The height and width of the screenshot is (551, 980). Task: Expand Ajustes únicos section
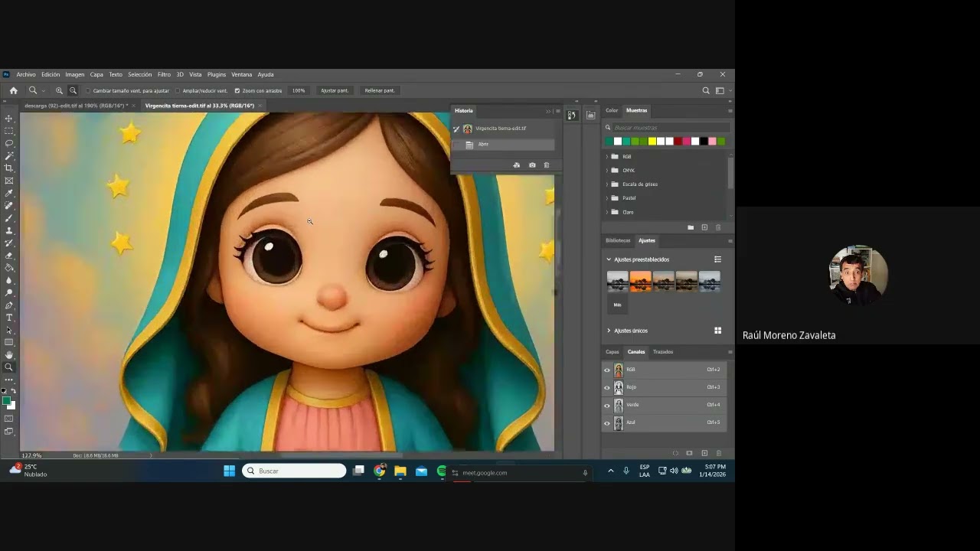click(x=609, y=331)
